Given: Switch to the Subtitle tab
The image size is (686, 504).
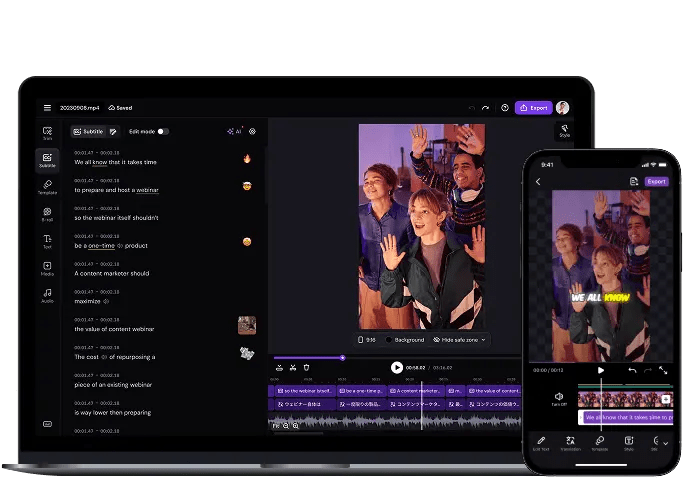Looking at the screenshot, I should tap(88, 131).
